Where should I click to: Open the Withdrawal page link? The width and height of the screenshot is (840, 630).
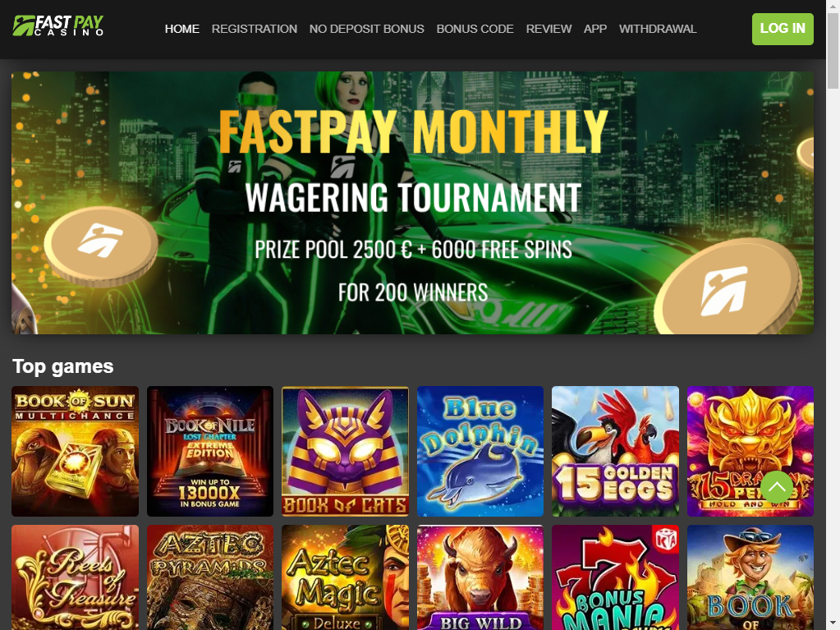point(658,29)
